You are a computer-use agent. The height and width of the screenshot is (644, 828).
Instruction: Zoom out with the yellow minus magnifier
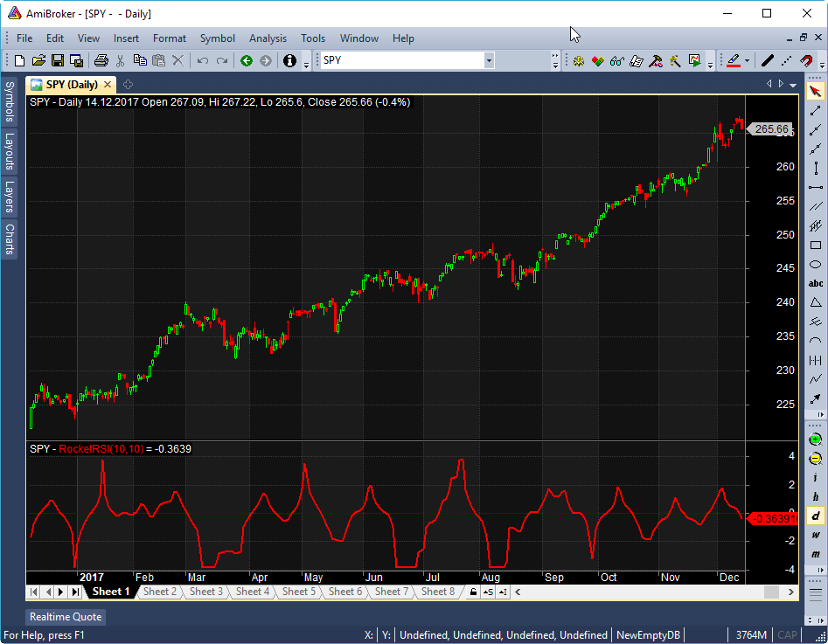(x=816, y=458)
